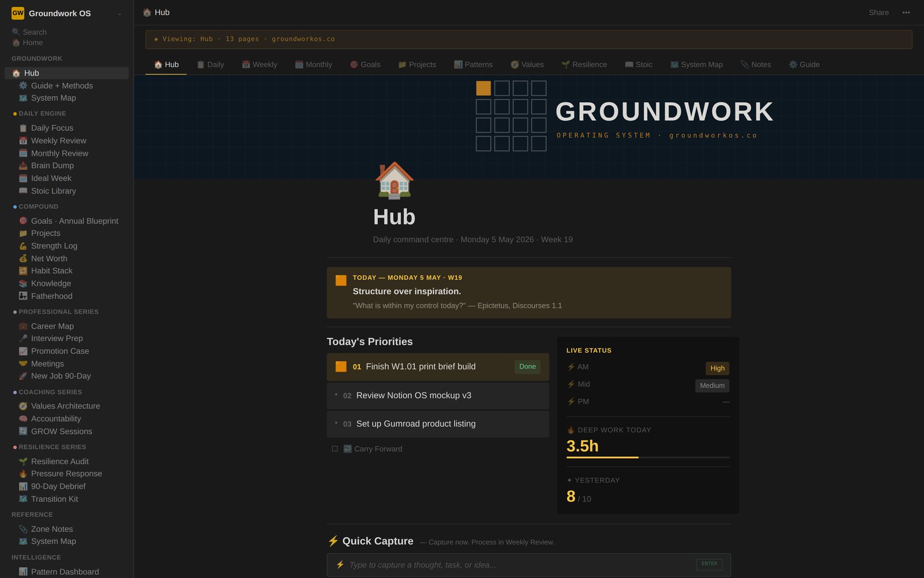Open priority Review Notion OS mockup v3
Viewport: 924px width, 578px height.
[438, 395]
